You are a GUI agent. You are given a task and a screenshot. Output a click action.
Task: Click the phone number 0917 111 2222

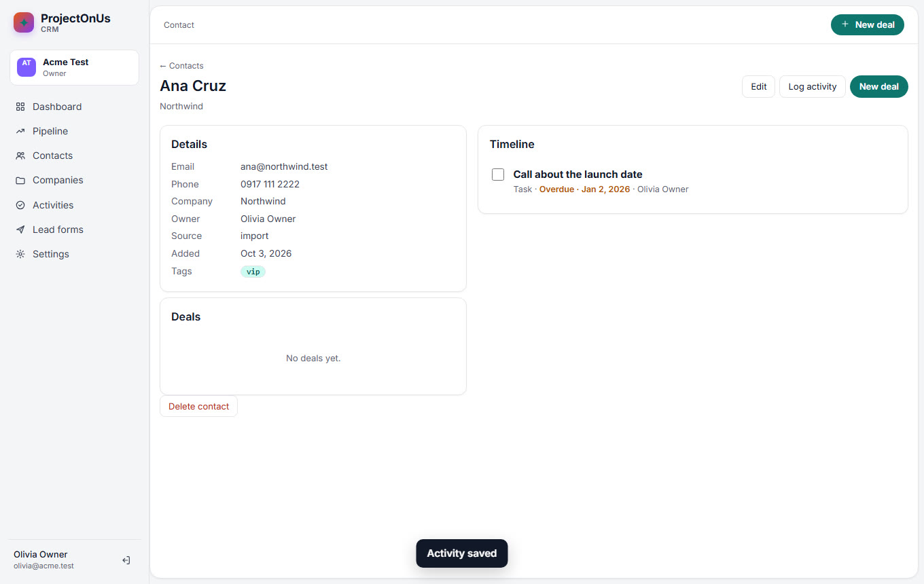270,184
